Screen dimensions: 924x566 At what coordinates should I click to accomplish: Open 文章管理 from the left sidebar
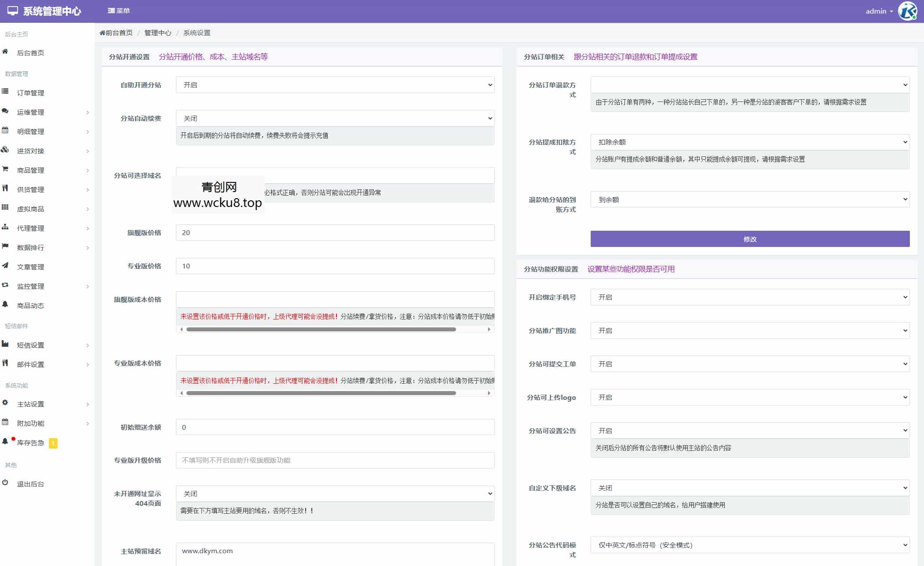pos(30,267)
